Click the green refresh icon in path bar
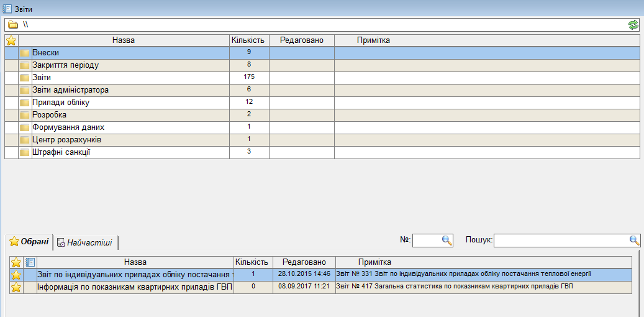 633,25
